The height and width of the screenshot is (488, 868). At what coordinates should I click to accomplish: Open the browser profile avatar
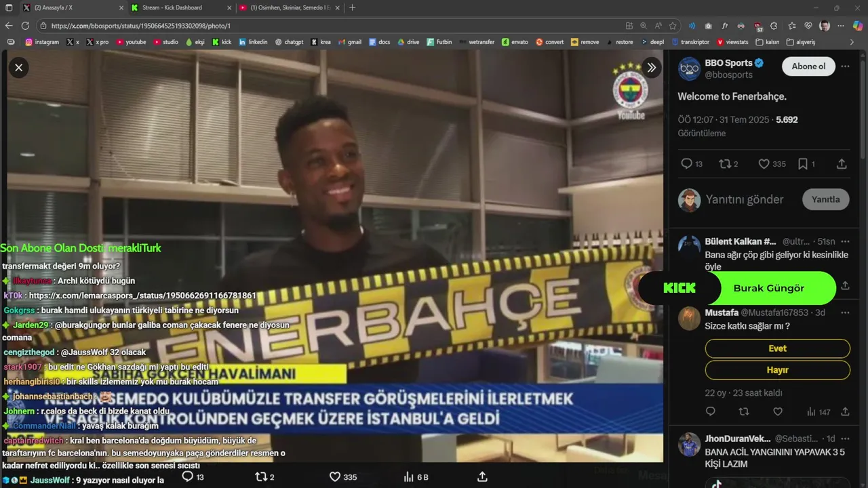pyautogui.click(x=825, y=26)
